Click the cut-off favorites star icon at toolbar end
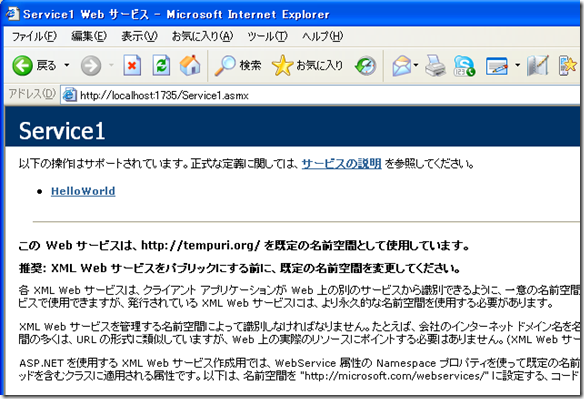Viewport: 584px width, 399px height. 568,66
